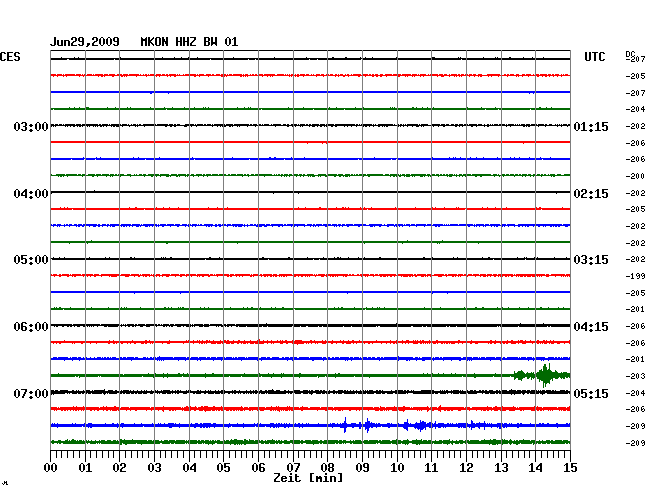Click the "04:15" UTC time label
Image resolution: width=650 pixels, height=494 pixels.
(591, 327)
